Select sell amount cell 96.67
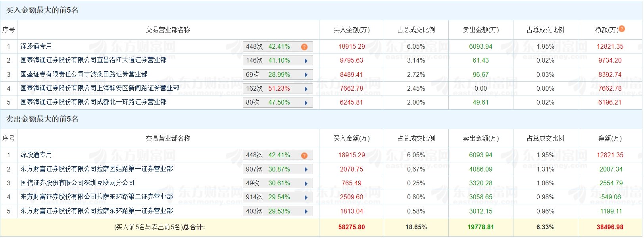The image size is (644, 238). (x=481, y=74)
